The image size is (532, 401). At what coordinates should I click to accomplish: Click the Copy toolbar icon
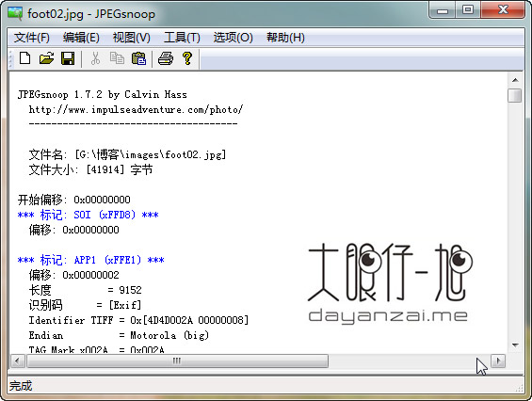117,58
